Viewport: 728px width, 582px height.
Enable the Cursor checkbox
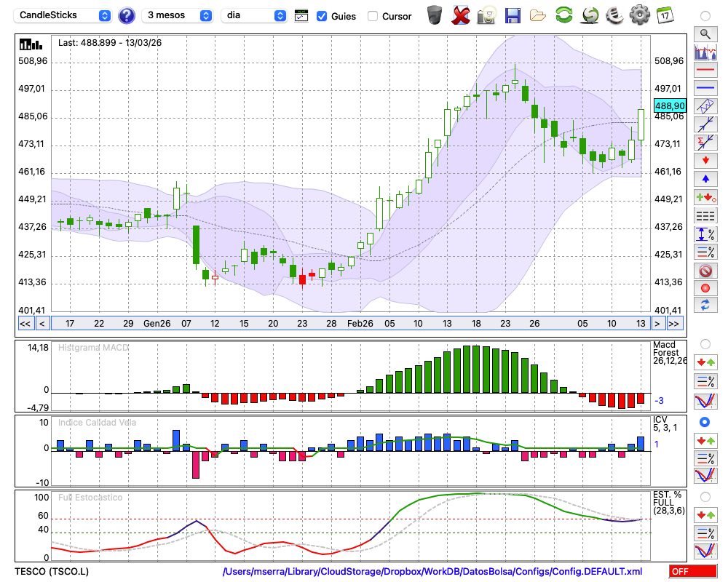[x=373, y=16]
